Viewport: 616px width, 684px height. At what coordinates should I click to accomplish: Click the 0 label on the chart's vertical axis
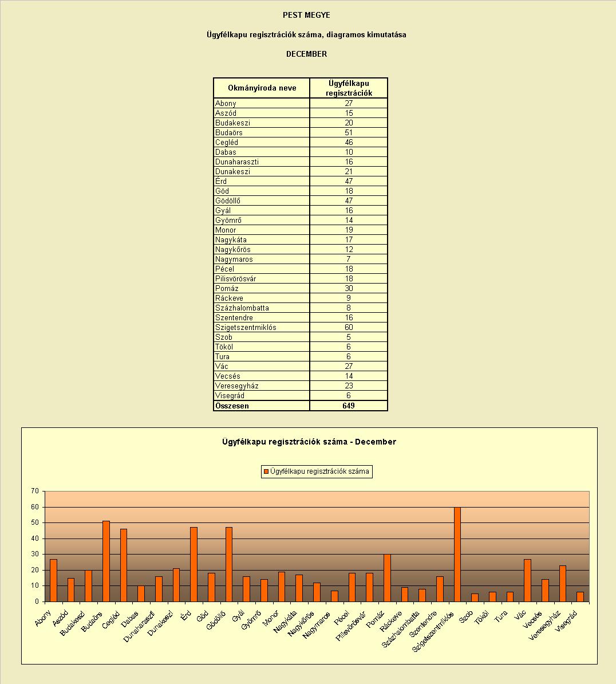37,602
